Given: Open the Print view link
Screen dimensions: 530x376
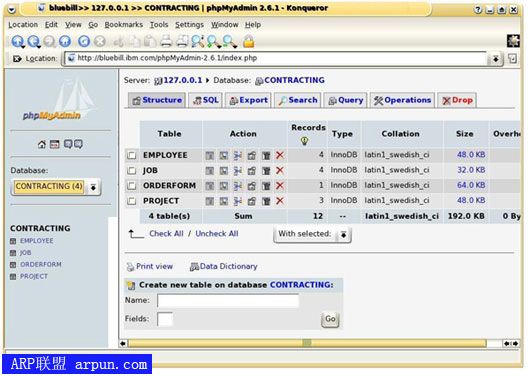Looking at the screenshot, I should coord(150,266).
